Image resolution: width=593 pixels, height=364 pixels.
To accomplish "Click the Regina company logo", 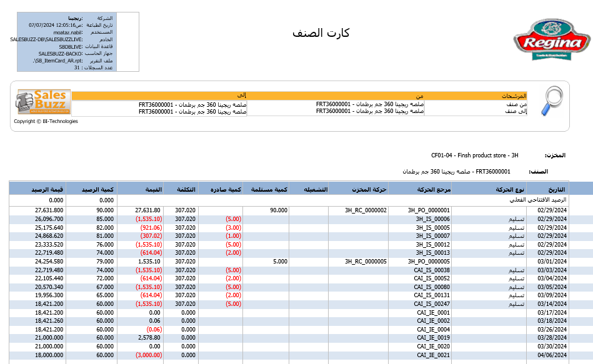I will click(552, 41).
